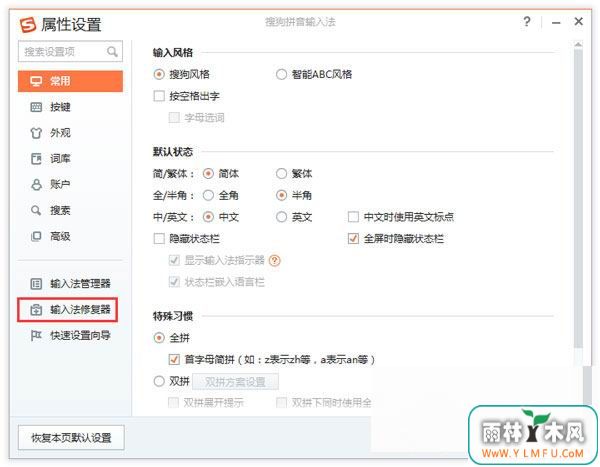Click the 双拼方案设置 button

(x=235, y=382)
